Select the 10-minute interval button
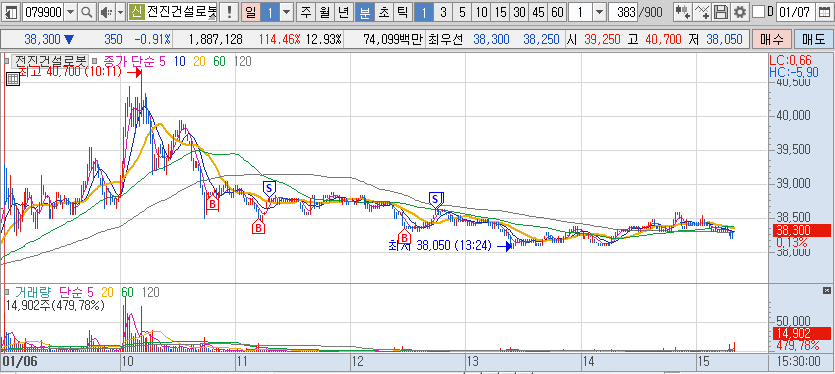This screenshot has height=374, width=835. pyautogui.click(x=481, y=12)
